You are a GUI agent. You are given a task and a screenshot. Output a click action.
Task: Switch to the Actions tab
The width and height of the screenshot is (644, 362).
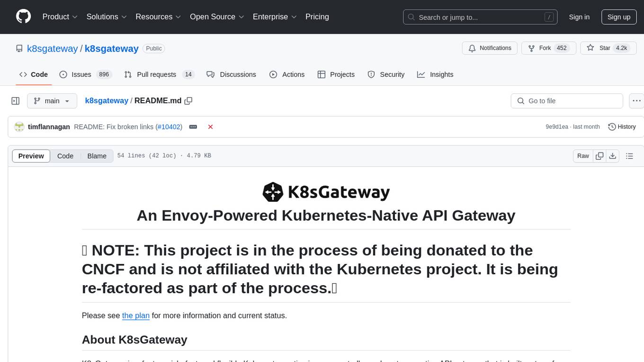click(x=287, y=74)
